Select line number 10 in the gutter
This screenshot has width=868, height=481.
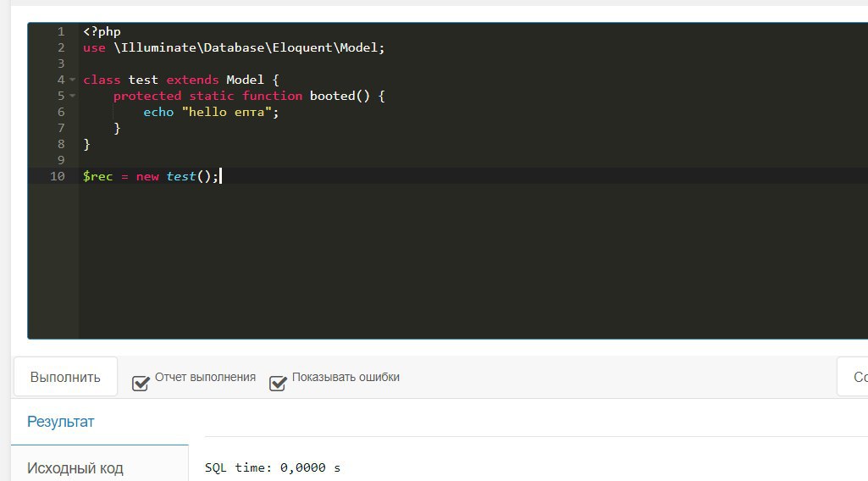click(x=58, y=176)
